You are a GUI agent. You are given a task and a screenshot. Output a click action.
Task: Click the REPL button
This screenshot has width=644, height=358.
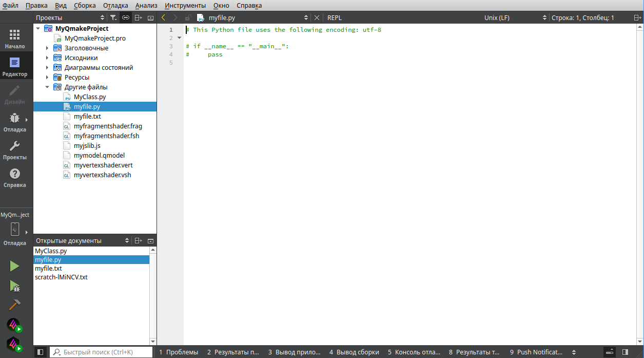[x=335, y=17]
